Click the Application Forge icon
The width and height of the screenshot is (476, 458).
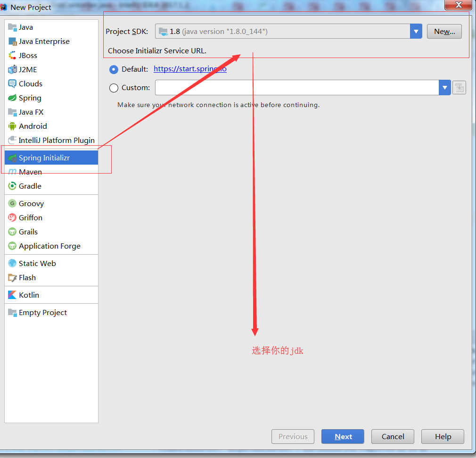pos(12,246)
